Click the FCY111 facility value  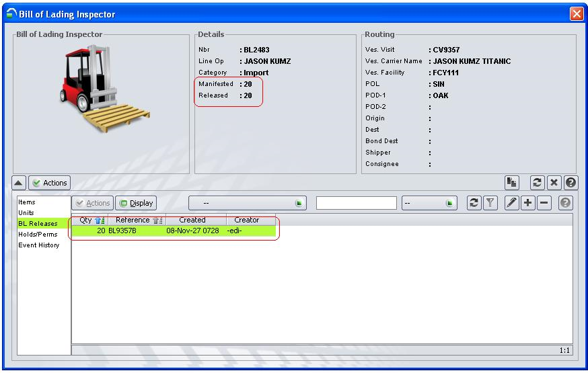446,73
